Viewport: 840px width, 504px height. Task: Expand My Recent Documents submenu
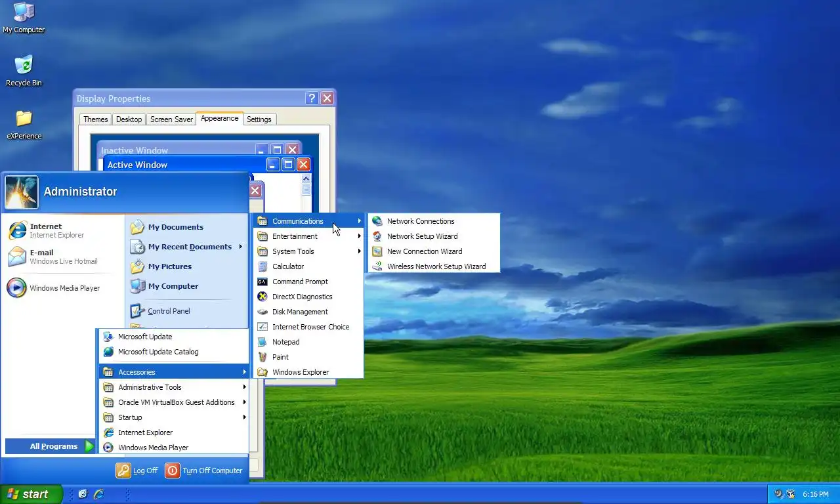187,247
